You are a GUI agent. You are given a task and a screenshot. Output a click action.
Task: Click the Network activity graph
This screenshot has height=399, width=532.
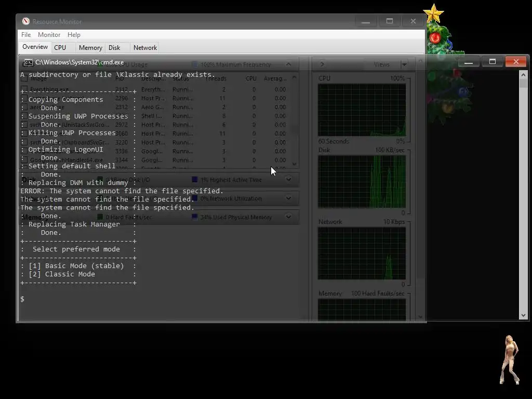click(362, 254)
